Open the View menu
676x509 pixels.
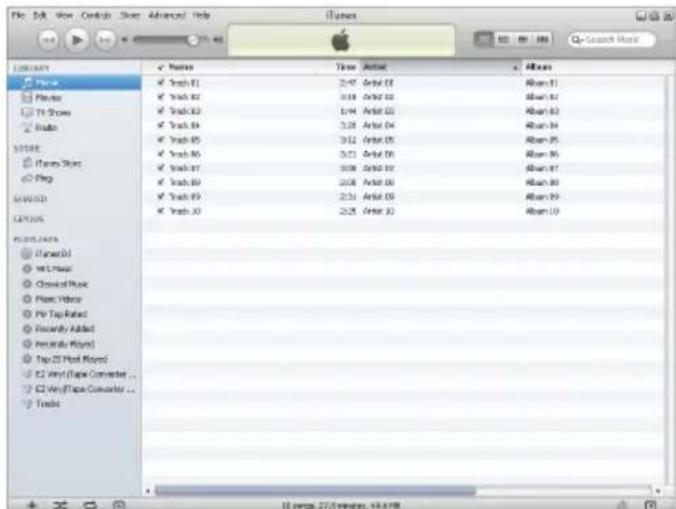coord(64,16)
